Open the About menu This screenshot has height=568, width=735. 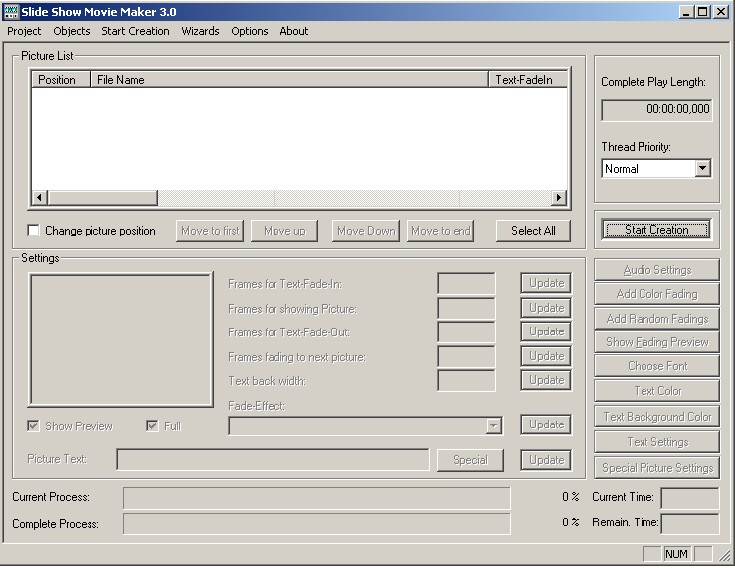[293, 31]
